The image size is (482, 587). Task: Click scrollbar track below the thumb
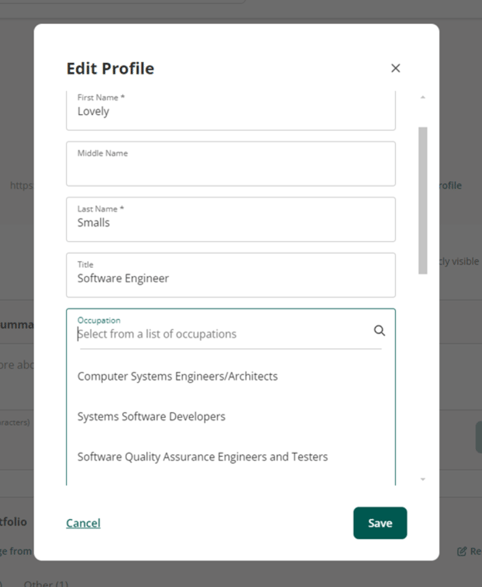(x=423, y=374)
